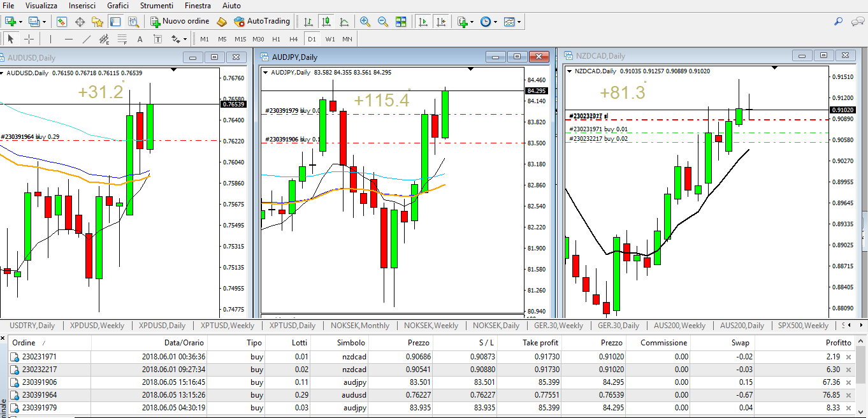Expand the arrows tool dropdown arrow
This screenshot has width=868, height=418.
coord(185,39)
